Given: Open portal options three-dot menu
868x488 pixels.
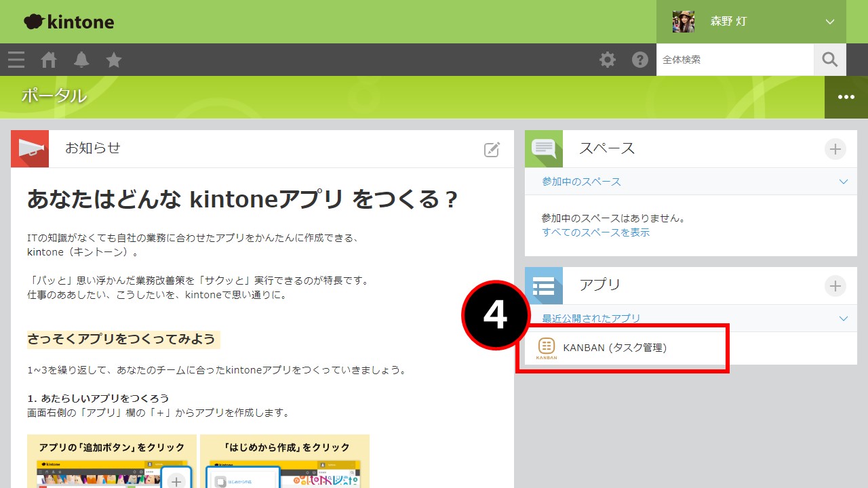Looking at the screenshot, I should pos(846,97).
